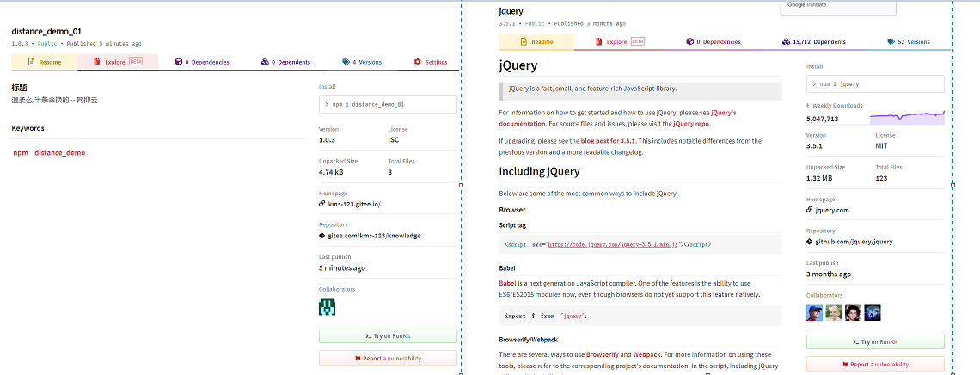Click the Settings gear icon
Image resolution: width=980 pixels, height=375 pixels.
(418, 62)
